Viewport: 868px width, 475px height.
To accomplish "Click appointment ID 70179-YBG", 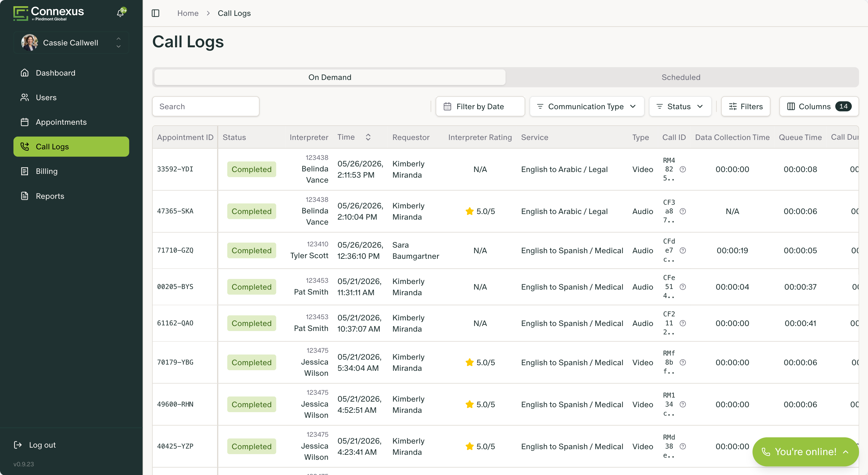I will (x=175, y=362).
